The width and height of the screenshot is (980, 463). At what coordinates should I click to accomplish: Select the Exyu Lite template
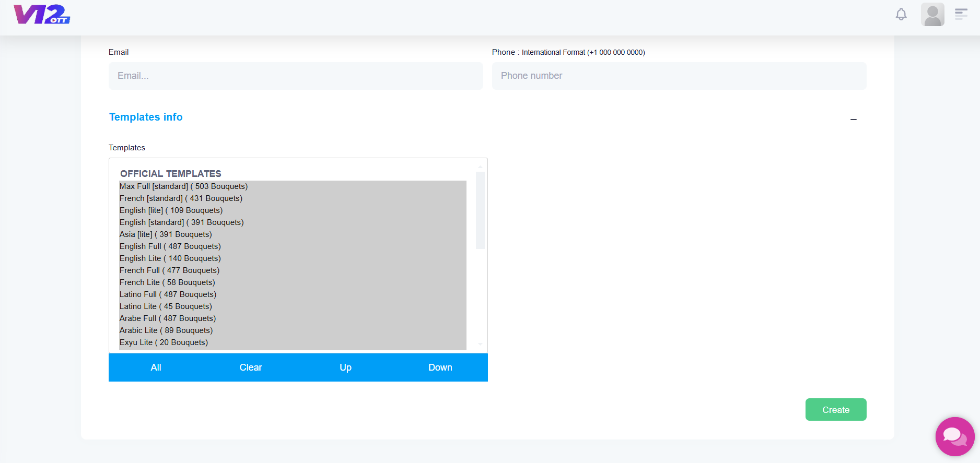[x=164, y=342]
